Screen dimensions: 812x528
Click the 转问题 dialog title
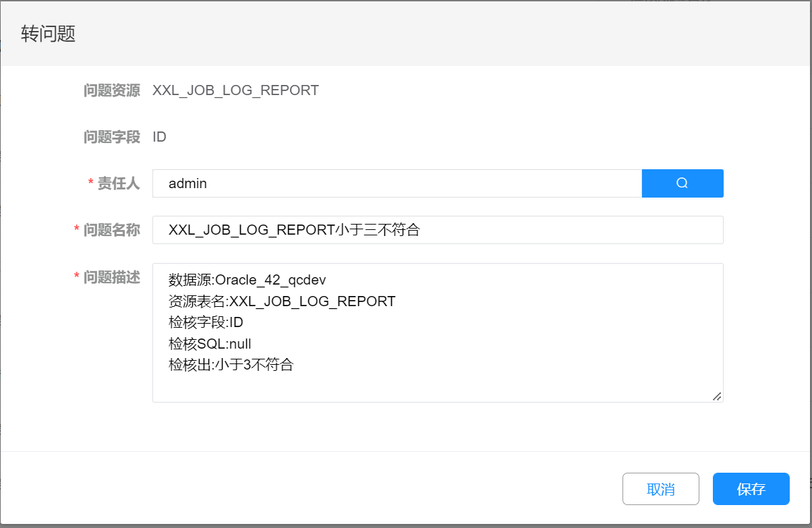point(48,34)
